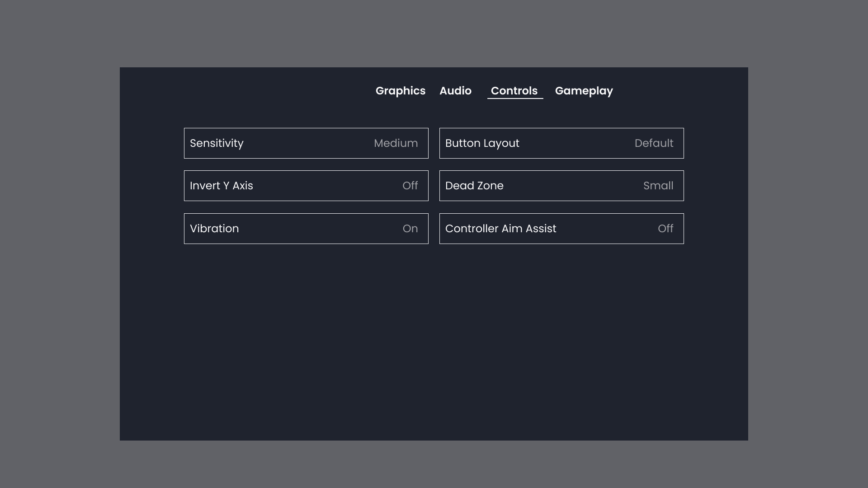Open the Button Layout option row
This screenshot has height=488, width=868.
pyautogui.click(x=561, y=143)
